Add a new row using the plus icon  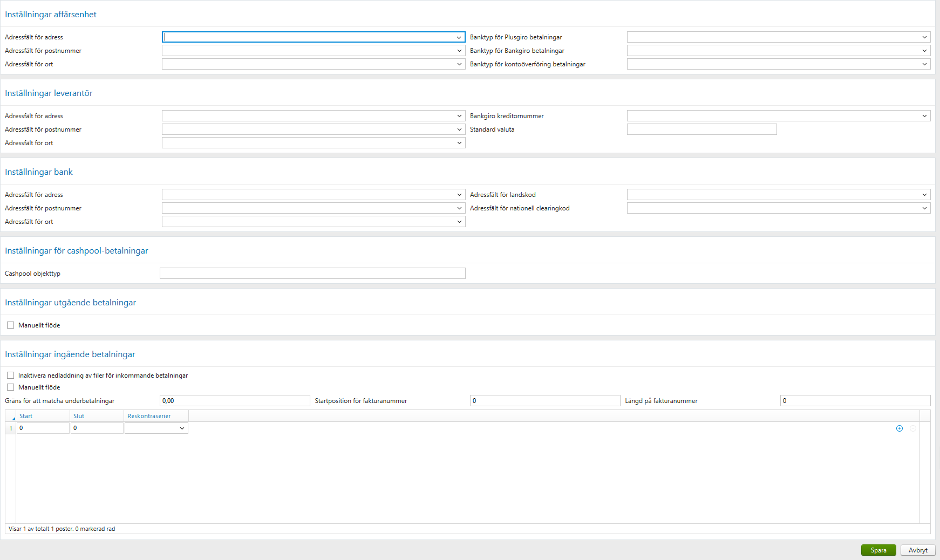(x=899, y=428)
